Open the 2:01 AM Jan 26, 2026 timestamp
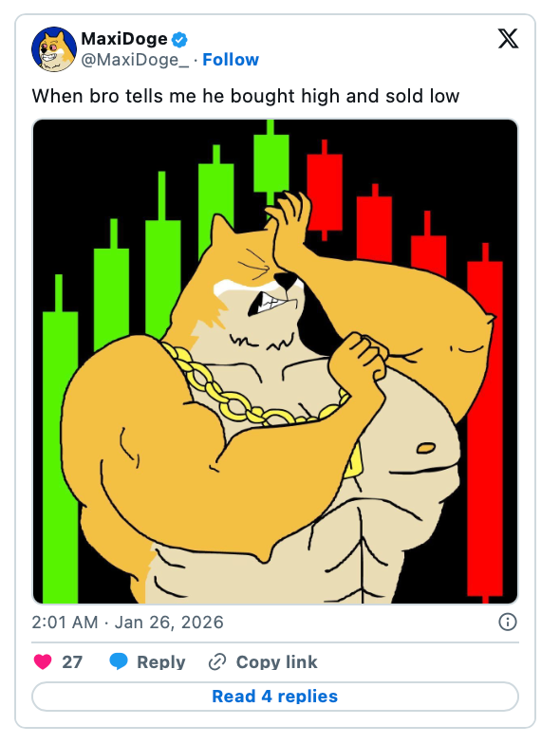The image size is (560, 744). (127, 623)
